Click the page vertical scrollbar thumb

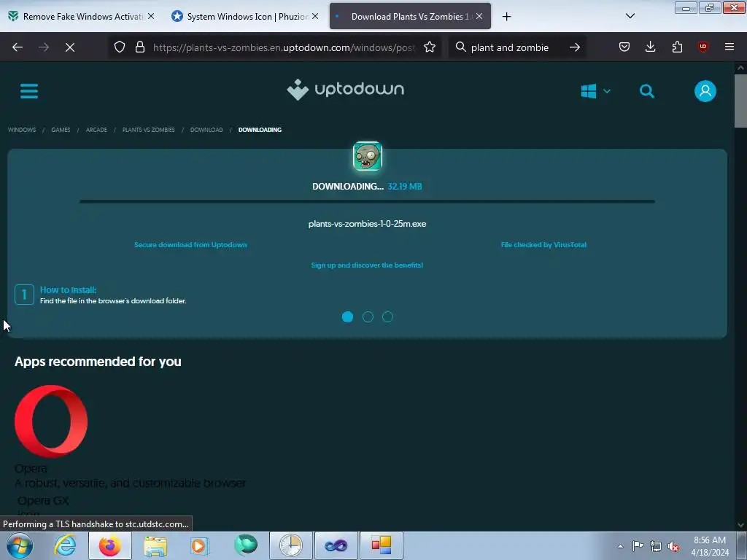click(740, 101)
